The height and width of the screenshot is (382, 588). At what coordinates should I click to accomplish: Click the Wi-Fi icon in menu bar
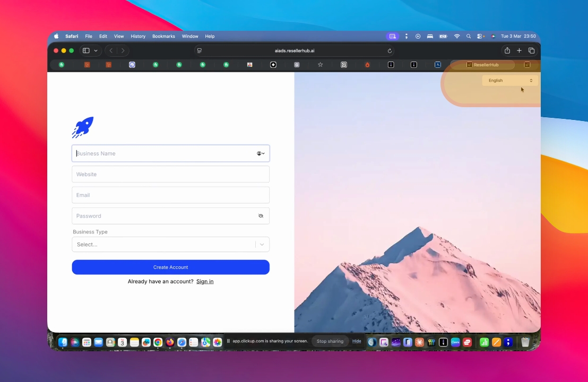457,37
